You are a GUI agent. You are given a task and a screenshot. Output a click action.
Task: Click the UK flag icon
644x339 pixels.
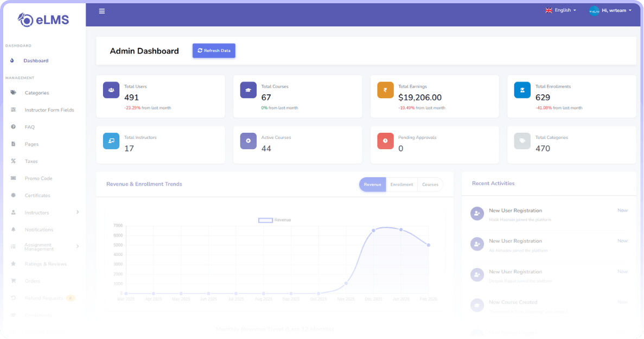tap(549, 10)
